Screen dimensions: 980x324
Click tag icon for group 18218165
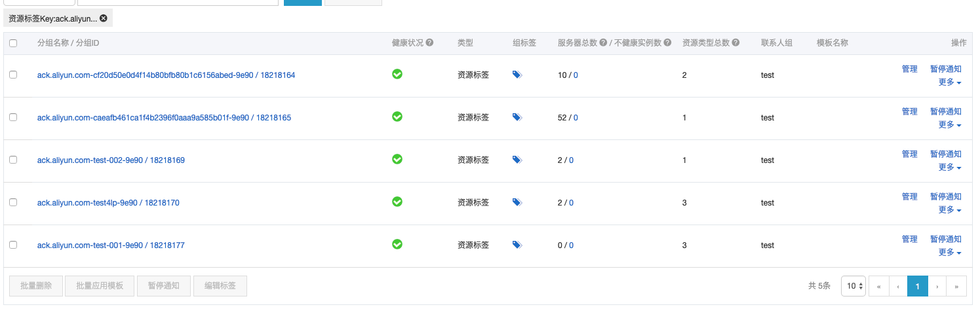(517, 117)
